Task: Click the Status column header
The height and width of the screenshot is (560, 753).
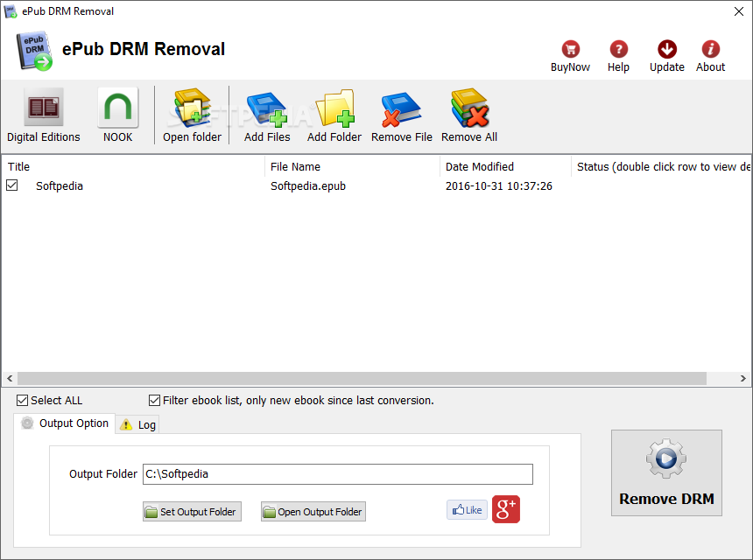Action: tap(661, 166)
